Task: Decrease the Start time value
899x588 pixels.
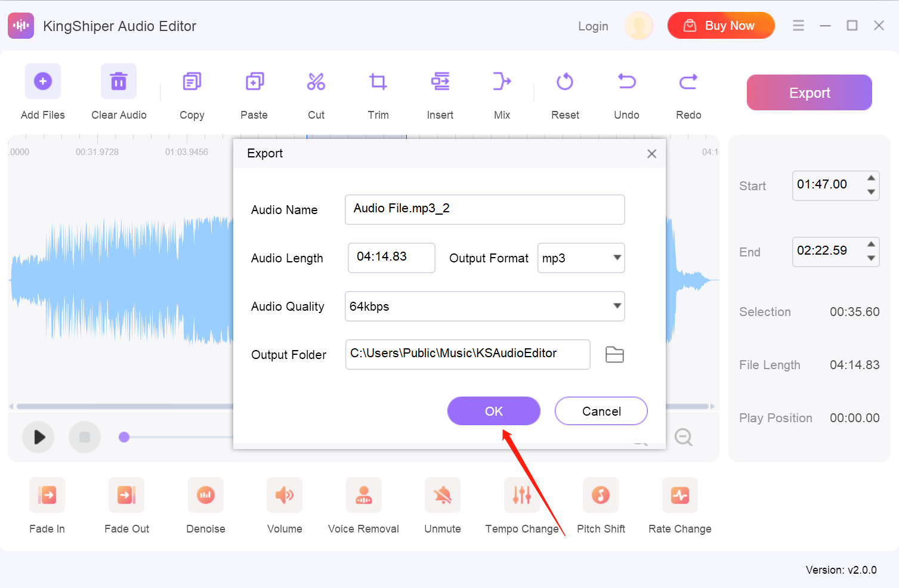Action: [x=872, y=192]
